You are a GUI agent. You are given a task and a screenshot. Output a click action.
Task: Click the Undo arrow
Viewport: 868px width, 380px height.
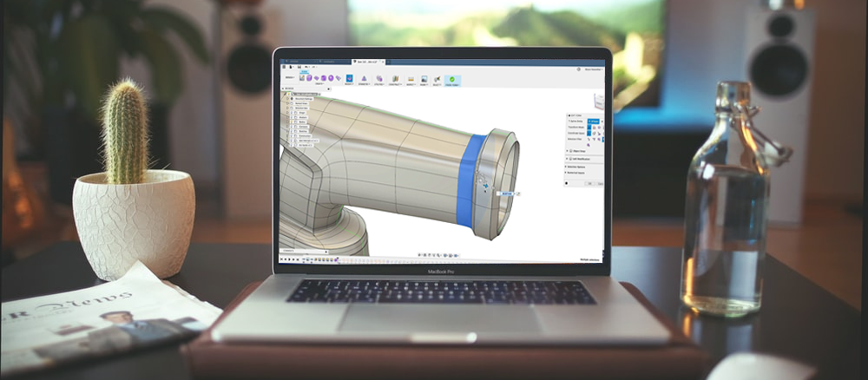306,67
